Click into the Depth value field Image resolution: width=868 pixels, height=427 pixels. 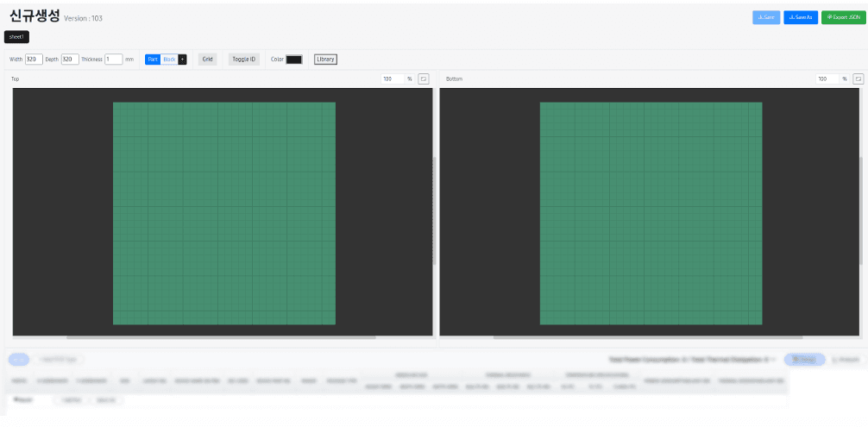click(70, 60)
